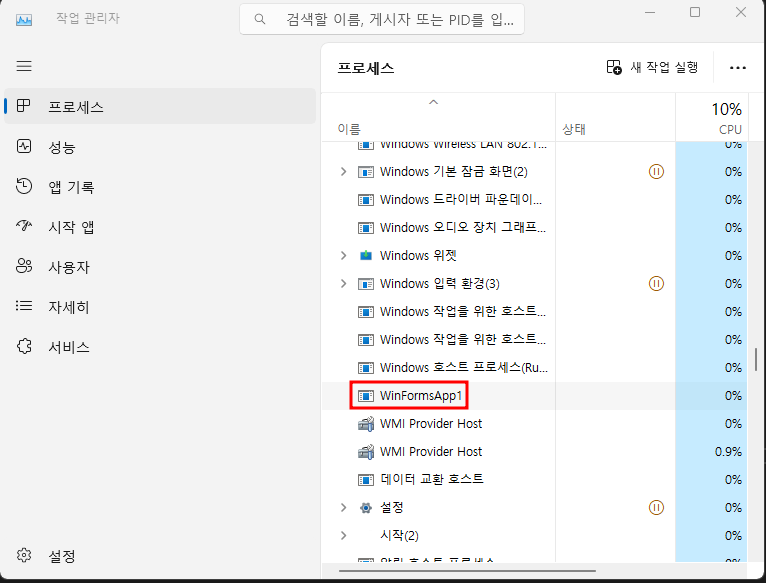Click the magnifier search icon
Viewport: 766px width, 583px height.
pos(260,19)
